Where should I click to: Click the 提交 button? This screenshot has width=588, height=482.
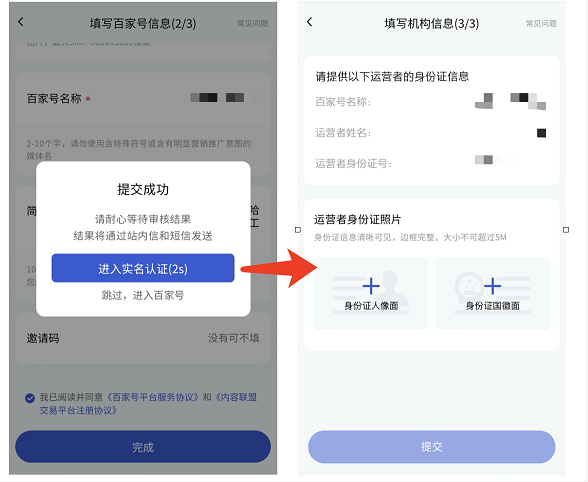pos(432,447)
